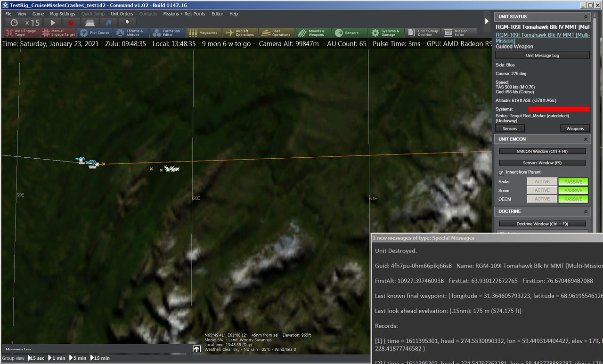
Task: Set Sonar to PASSIVE
Action: coord(573,190)
